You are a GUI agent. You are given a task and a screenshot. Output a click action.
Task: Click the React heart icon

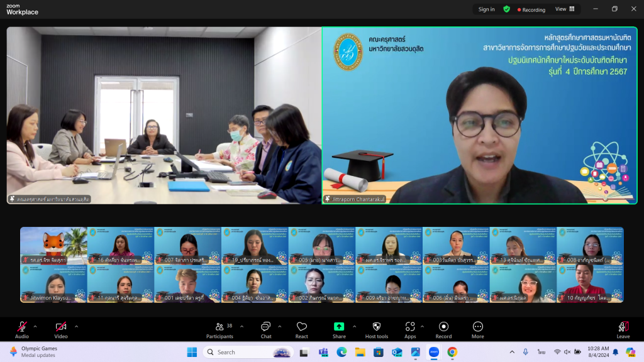coord(302,327)
